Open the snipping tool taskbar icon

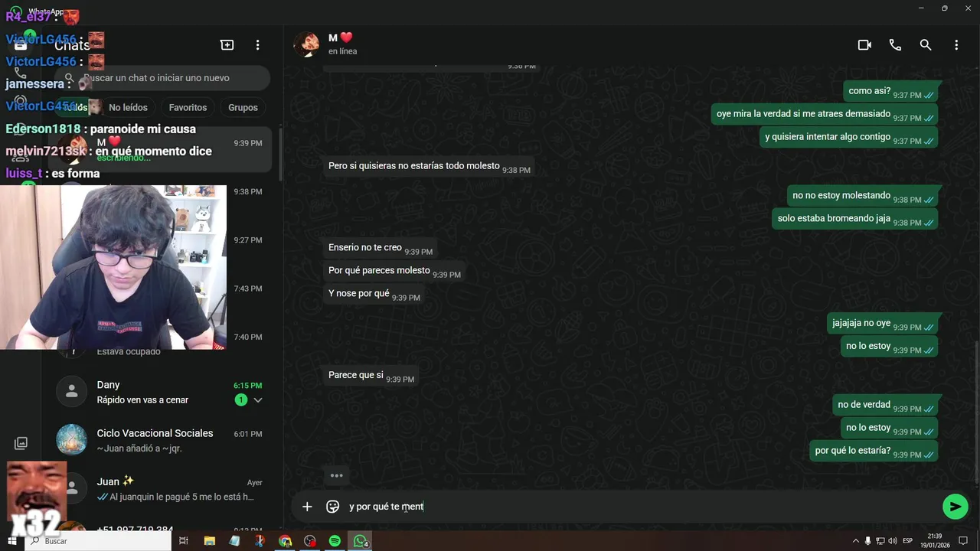(x=260, y=541)
